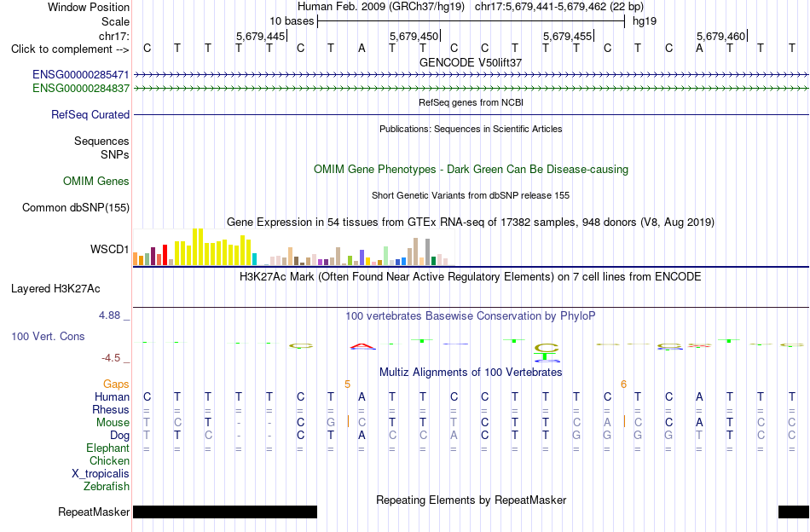
Task: Click the Scale label
Action: tap(115, 21)
